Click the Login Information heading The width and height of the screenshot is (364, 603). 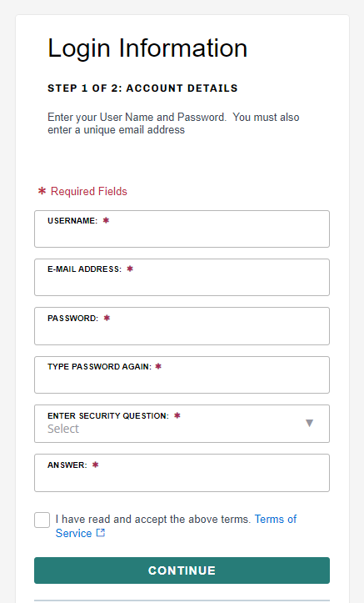pyautogui.click(x=147, y=48)
